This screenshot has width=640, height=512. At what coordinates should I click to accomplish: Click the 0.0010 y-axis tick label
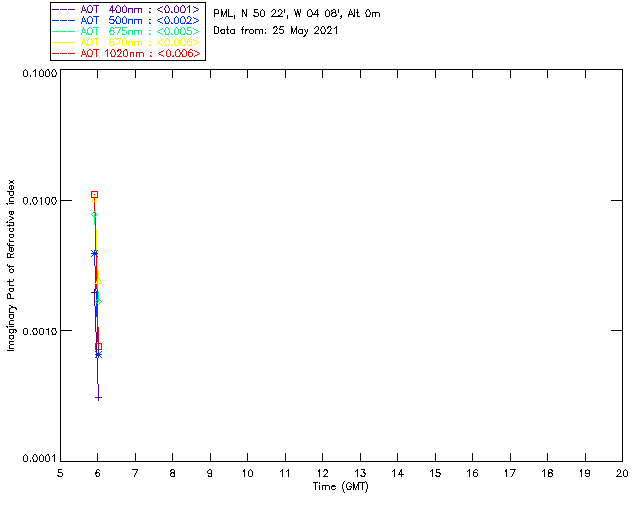[40, 331]
